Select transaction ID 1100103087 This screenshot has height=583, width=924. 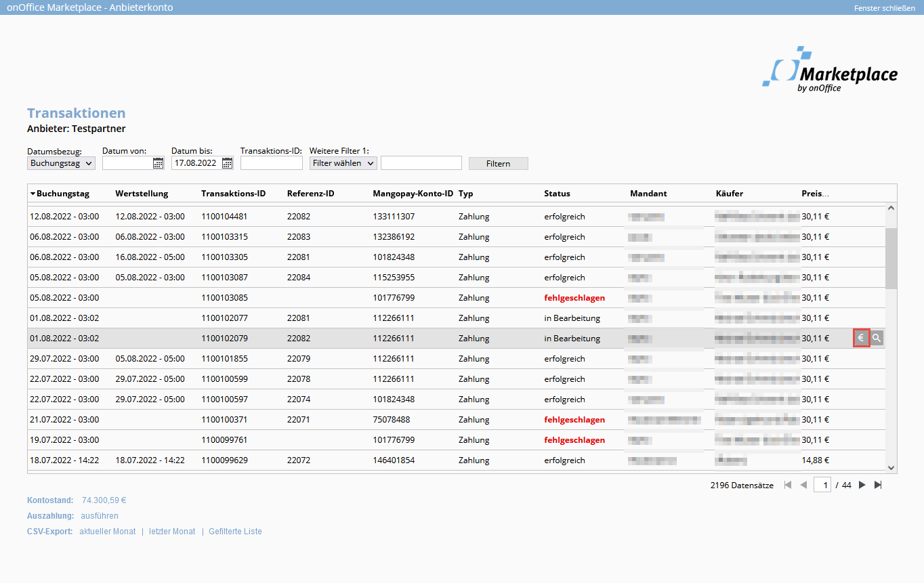pyautogui.click(x=224, y=278)
